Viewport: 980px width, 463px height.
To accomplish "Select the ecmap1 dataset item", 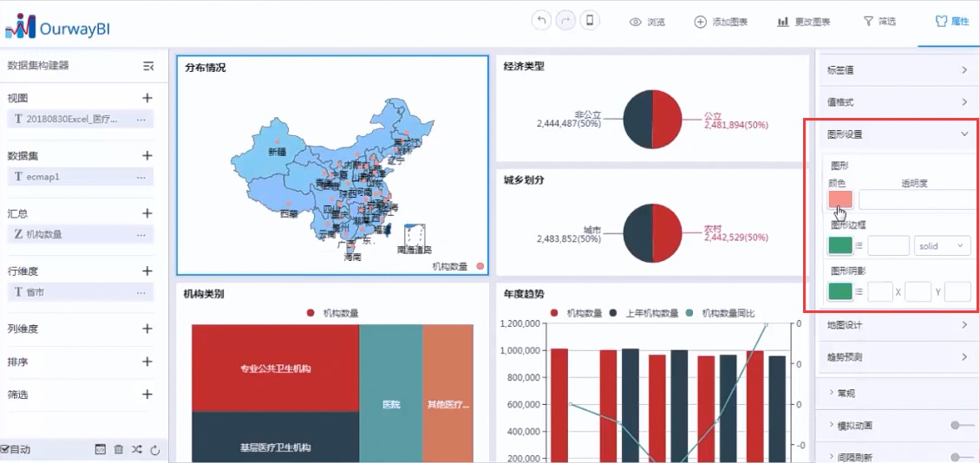I will [80, 177].
